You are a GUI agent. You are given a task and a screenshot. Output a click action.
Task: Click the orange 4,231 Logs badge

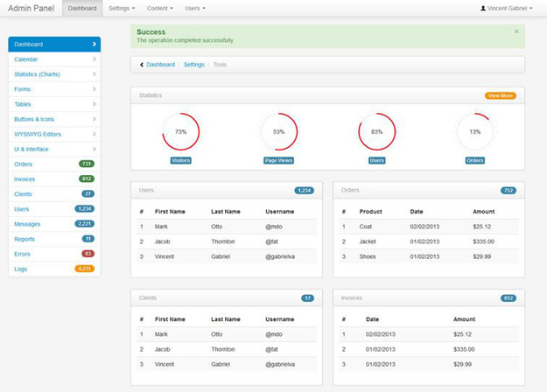click(x=84, y=269)
